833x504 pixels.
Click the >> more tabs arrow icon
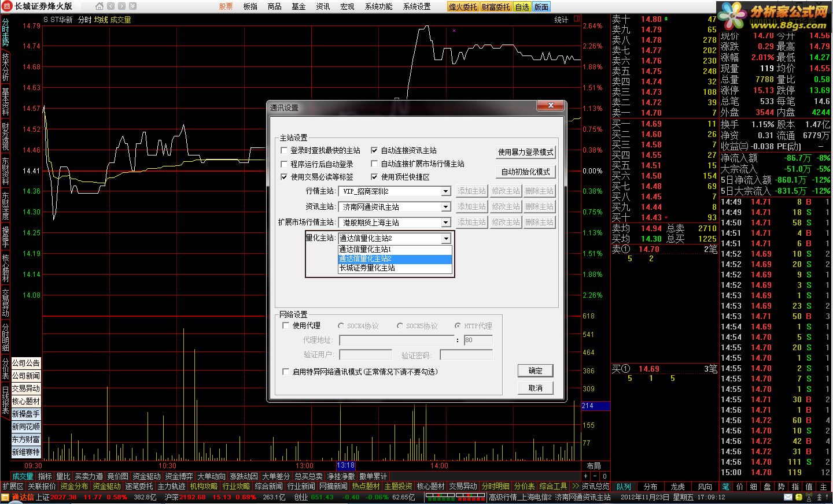(575, 487)
